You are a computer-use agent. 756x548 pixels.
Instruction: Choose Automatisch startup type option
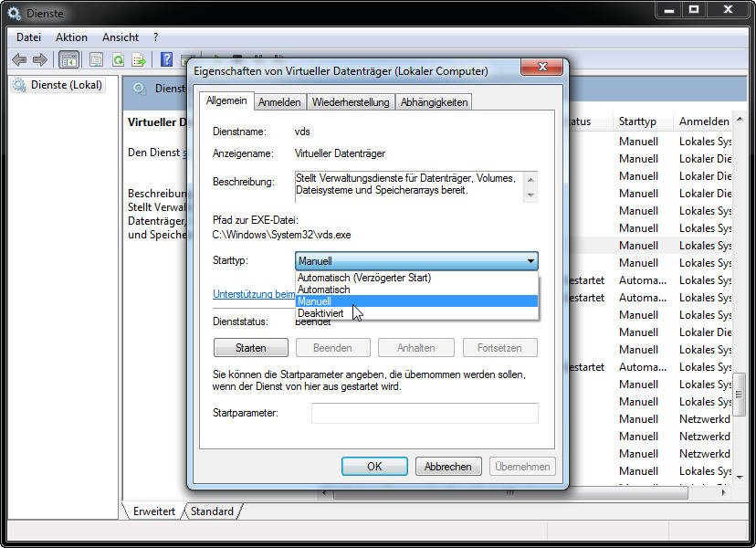(416, 290)
